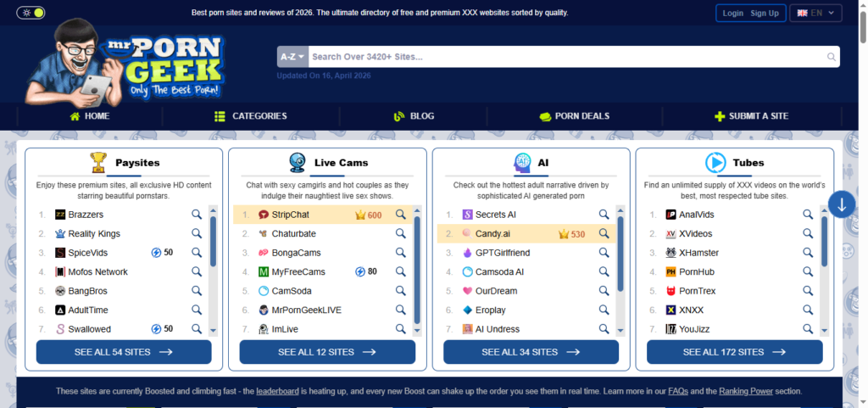The image size is (868, 408).
Task: Open the YouJizz listing
Action: tap(694, 329)
